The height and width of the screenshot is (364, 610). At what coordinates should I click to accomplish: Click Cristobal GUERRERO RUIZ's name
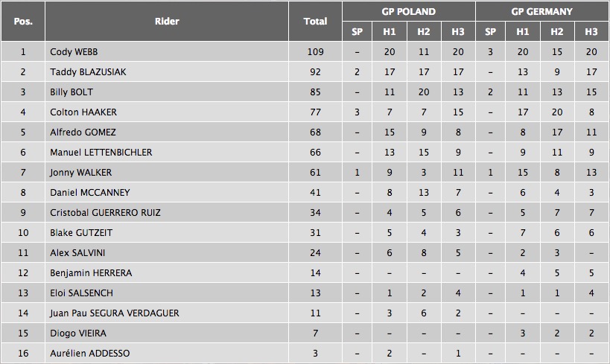coord(105,213)
